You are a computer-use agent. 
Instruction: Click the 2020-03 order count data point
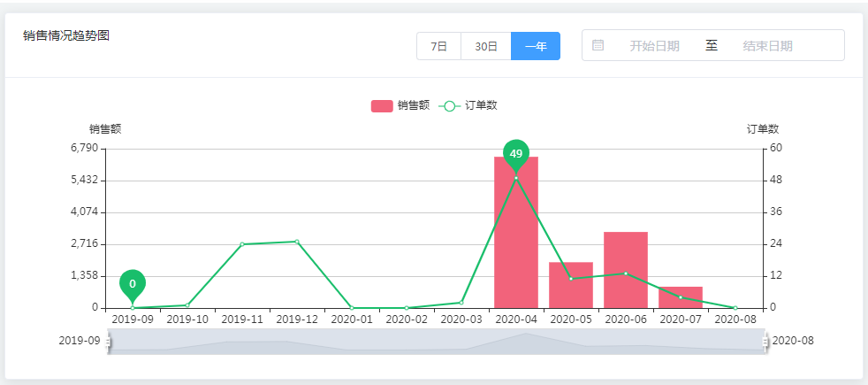click(461, 303)
